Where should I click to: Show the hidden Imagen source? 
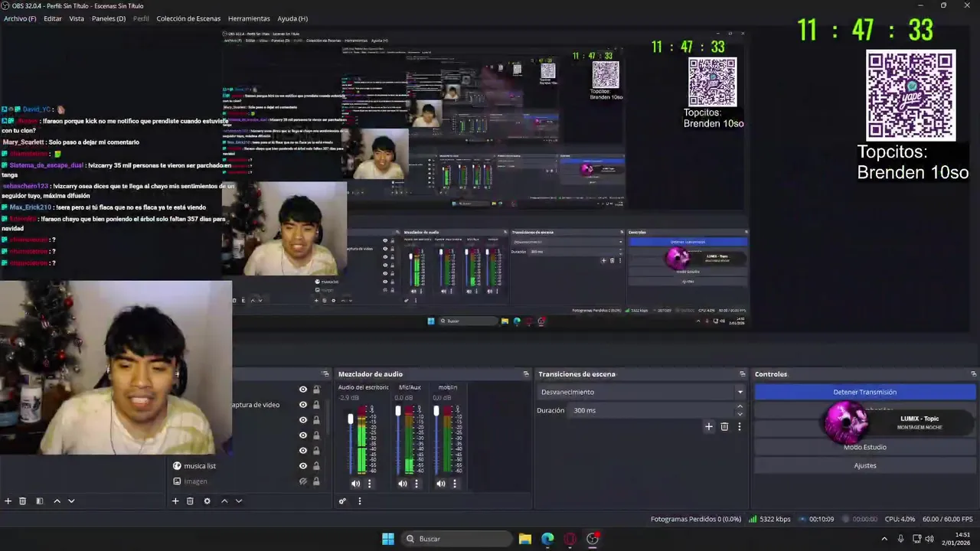pyautogui.click(x=303, y=481)
